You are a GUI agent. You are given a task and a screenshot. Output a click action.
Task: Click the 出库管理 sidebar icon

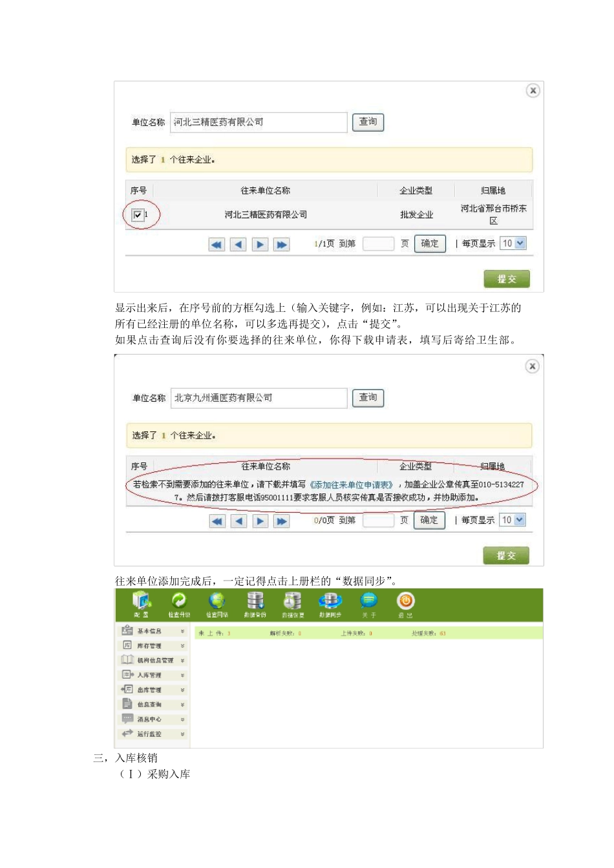coord(127,689)
